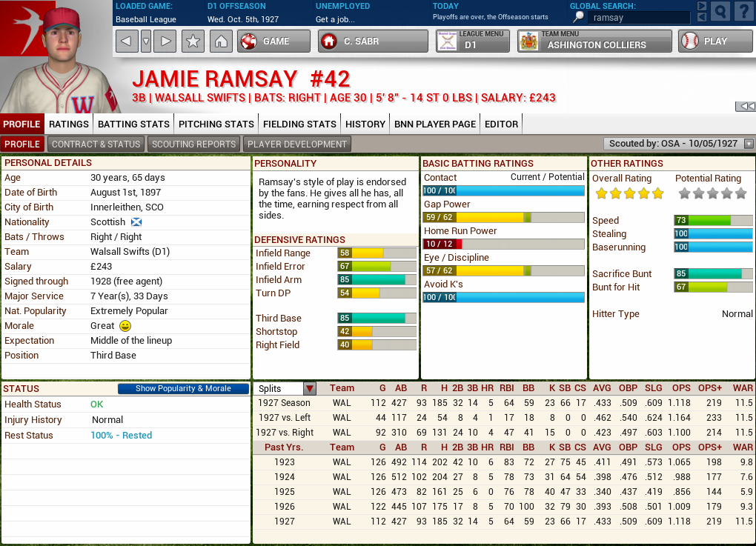Switch to the RATINGS tab
The image size is (756, 546).
pos(68,124)
